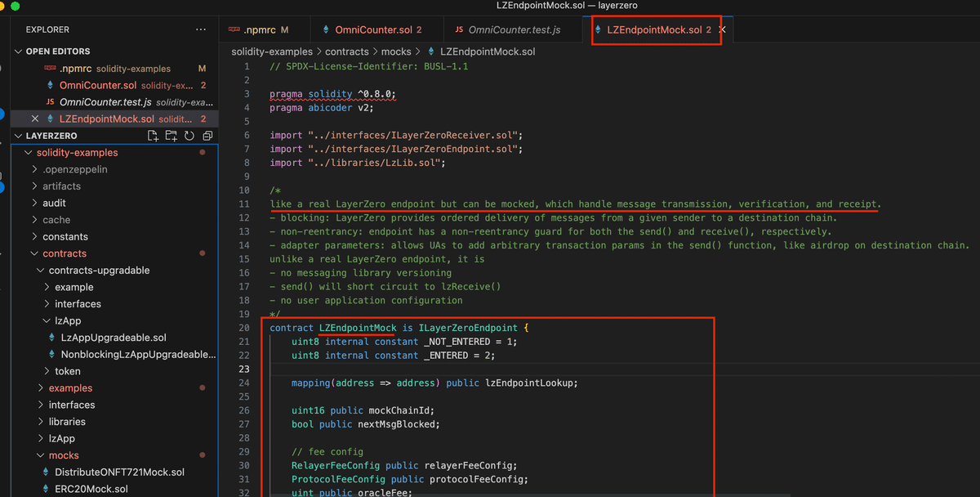Click the SPDX license comment line
This screenshot has width=980, height=497.
(x=369, y=66)
